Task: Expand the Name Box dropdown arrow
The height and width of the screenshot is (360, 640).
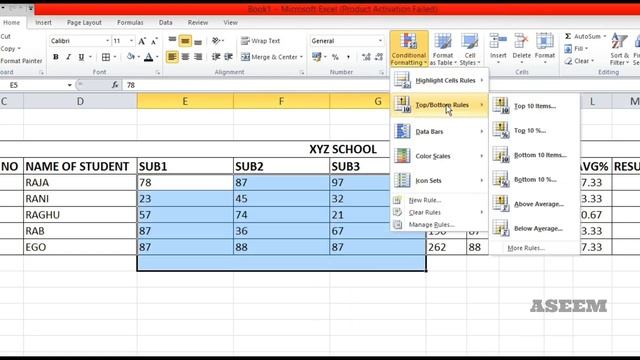Action: pyautogui.click(x=70, y=85)
